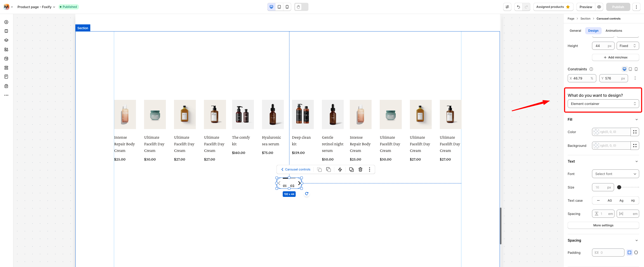
Task: Switch to the Animations tab
Action: [x=614, y=31]
